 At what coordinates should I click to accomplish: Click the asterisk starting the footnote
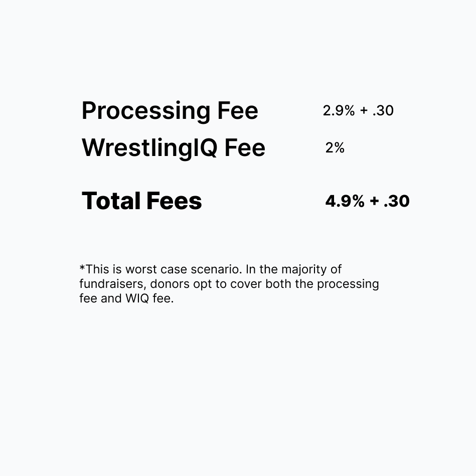click(82, 267)
